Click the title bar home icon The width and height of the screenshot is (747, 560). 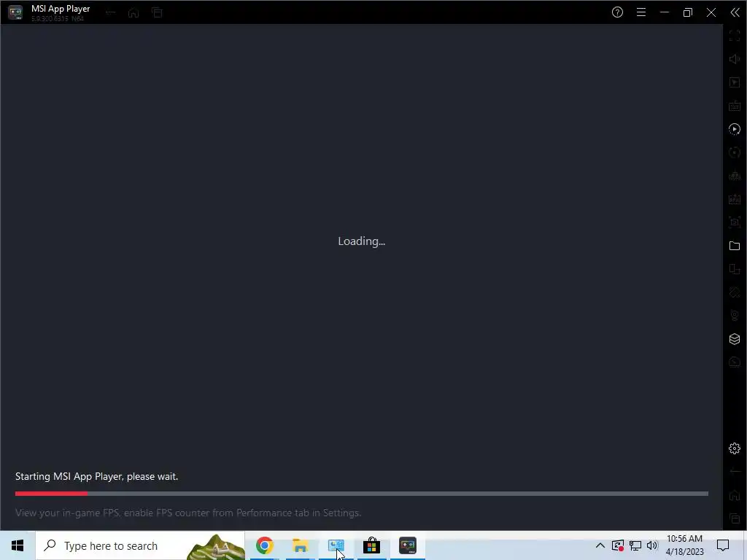tap(133, 13)
